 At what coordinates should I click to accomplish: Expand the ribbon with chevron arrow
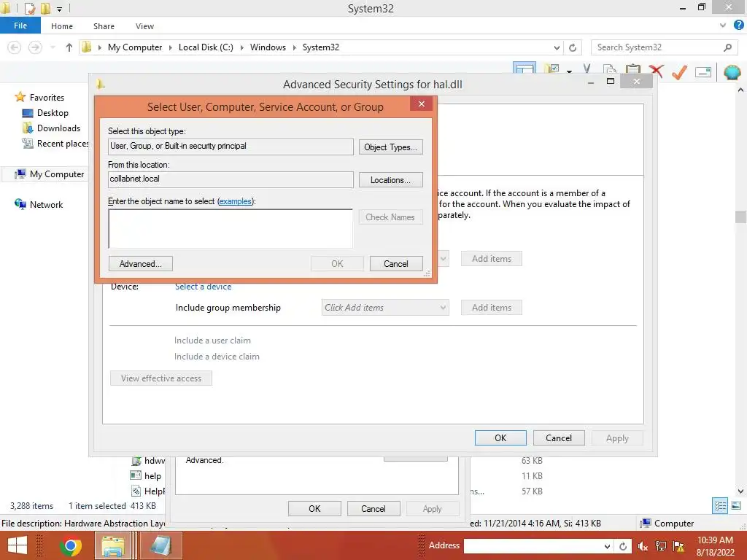point(723,26)
